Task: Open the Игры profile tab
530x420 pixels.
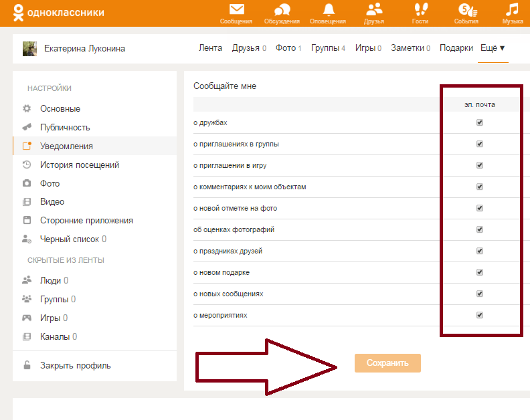Action: [x=368, y=48]
